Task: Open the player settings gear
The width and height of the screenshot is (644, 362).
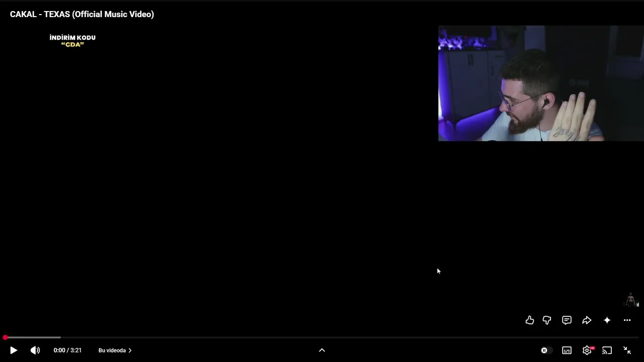Action: pyautogui.click(x=587, y=350)
